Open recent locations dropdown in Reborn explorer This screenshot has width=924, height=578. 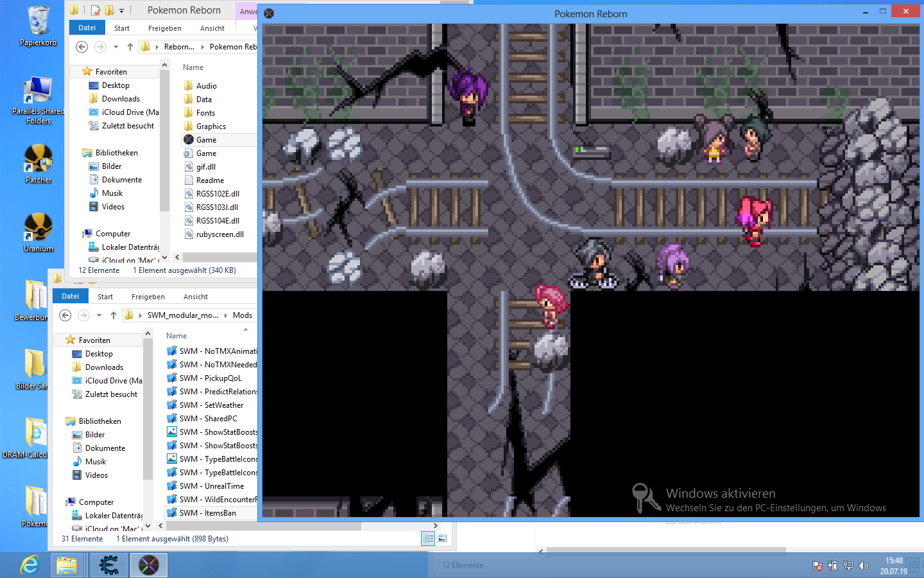click(116, 47)
